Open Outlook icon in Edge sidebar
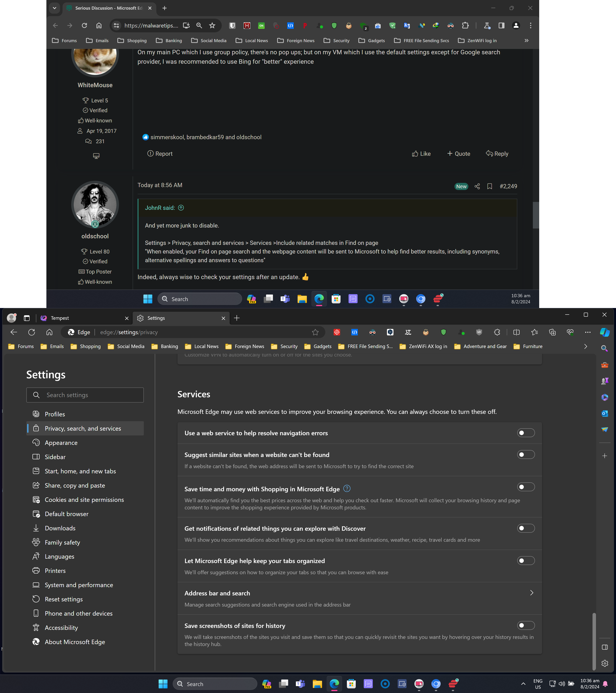Image resolution: width=616 pixels, height=693 pixels. pyautogui.click(x=604, y=413)
